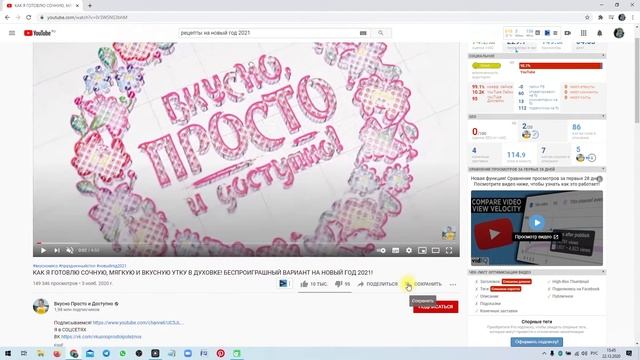640x360 pixels.
Task: Open the youtube.com/channel subscribe link in description
Action: 138,322
